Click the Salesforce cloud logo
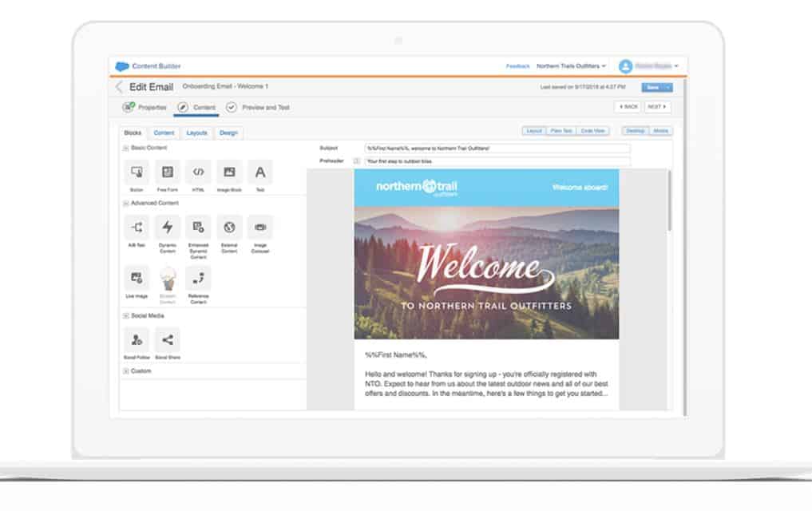This screenshot has height=519, width=812. pos(121,66)
